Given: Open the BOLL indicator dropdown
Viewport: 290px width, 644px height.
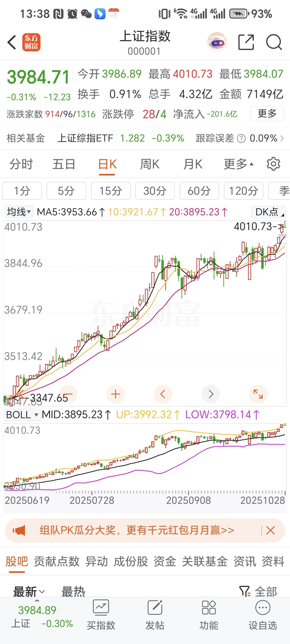Looking at the screenshot, I should tap(22, 415).
